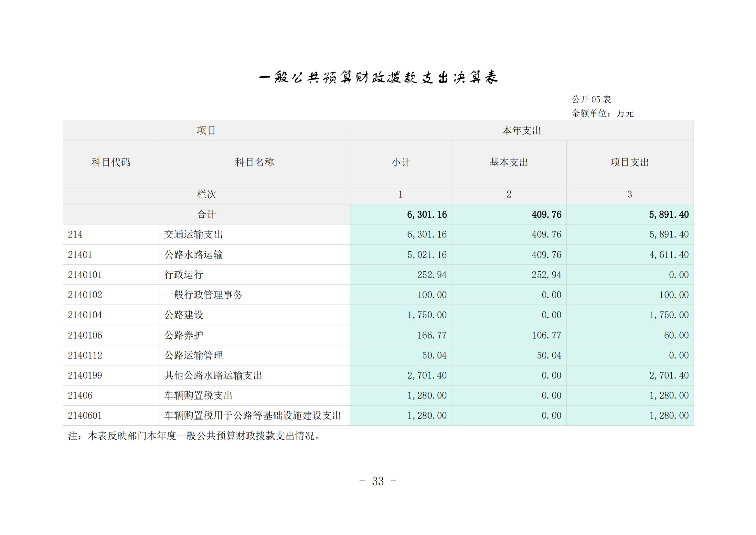The image size is (756, 535).
Task: Select code cell 2140112
Action: coord(111,355)
